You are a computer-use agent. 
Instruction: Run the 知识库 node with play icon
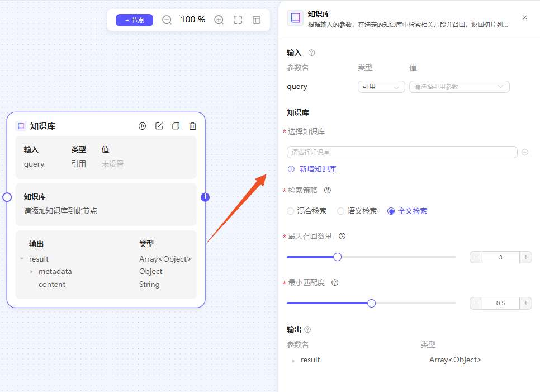point(142,126)
